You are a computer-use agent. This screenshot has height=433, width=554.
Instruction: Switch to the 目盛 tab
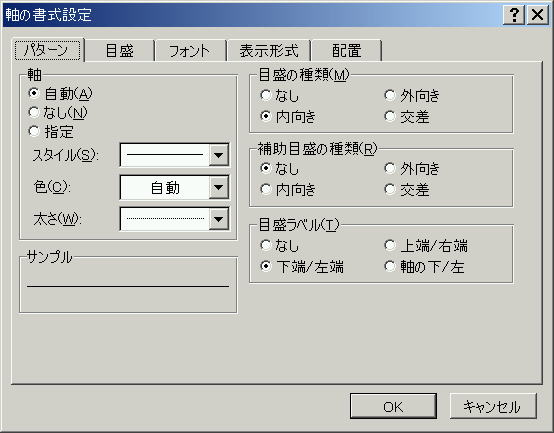click(119, 51)
